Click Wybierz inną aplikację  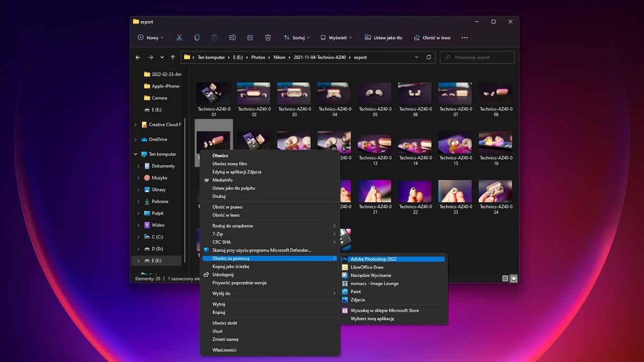tap(393, 319)
